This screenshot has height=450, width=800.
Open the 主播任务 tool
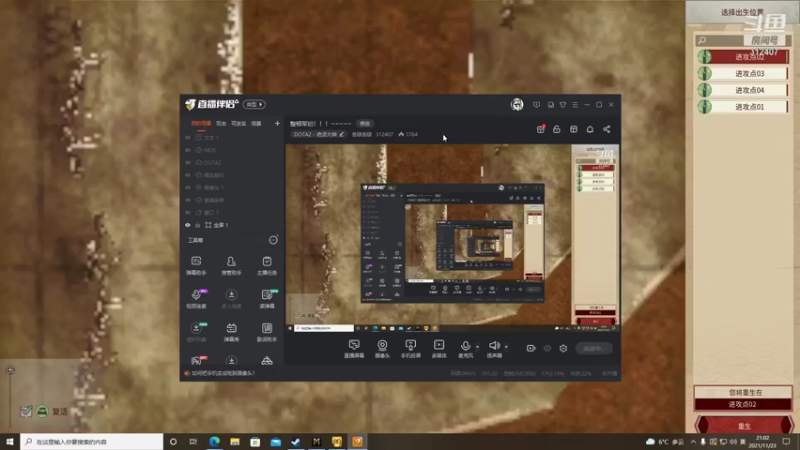[266, 266]
